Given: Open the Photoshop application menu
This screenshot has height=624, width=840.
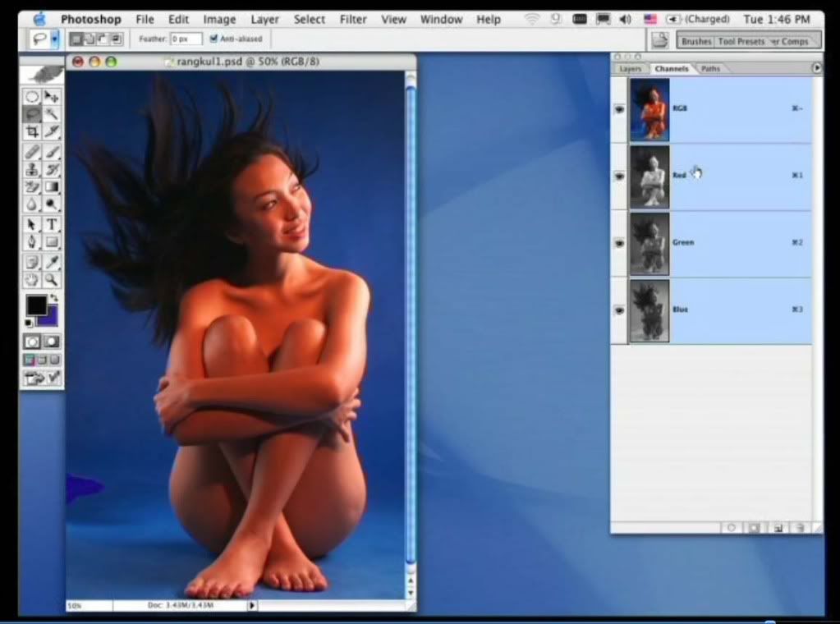Looking at the screenshot, I should click(x=90, y=19).
